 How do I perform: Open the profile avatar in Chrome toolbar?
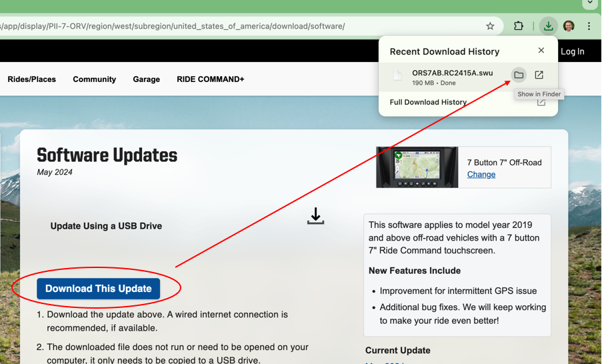coord(569,26)
